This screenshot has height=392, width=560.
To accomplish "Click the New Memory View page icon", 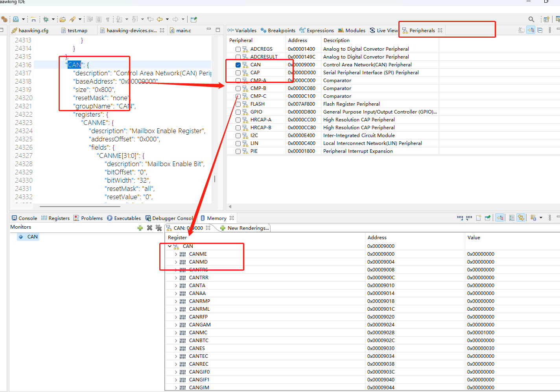I will coord(479,218).
